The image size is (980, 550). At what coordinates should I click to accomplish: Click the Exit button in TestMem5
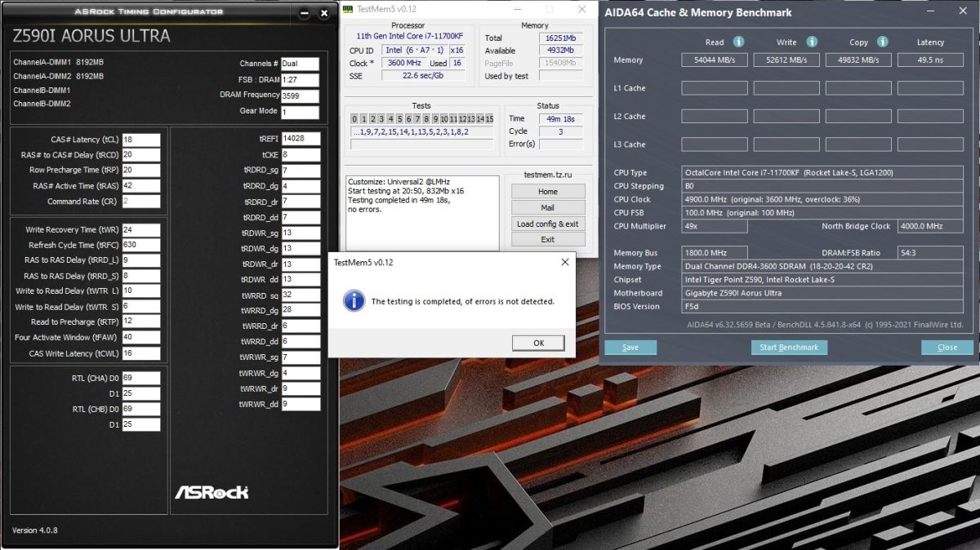[x=548, y=239]
